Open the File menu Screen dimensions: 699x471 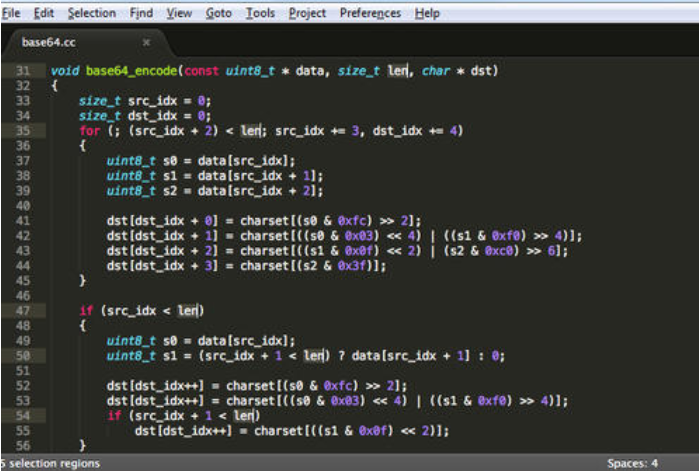(x=12, y=13)
